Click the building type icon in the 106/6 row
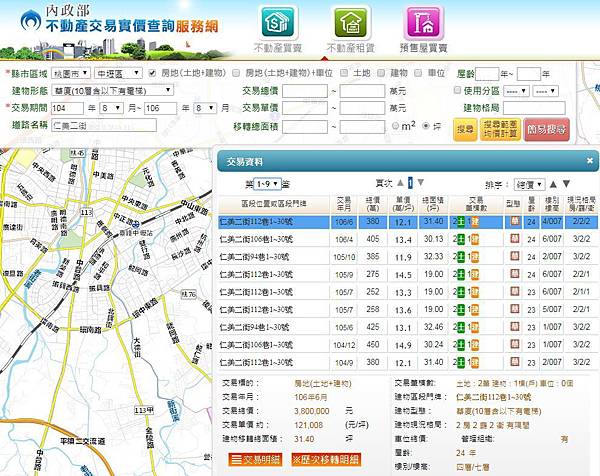 pyautogui.click(x=515, y=221)
